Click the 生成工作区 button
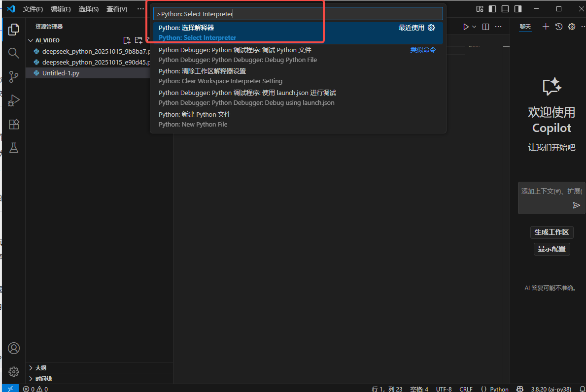 [552, 232]
